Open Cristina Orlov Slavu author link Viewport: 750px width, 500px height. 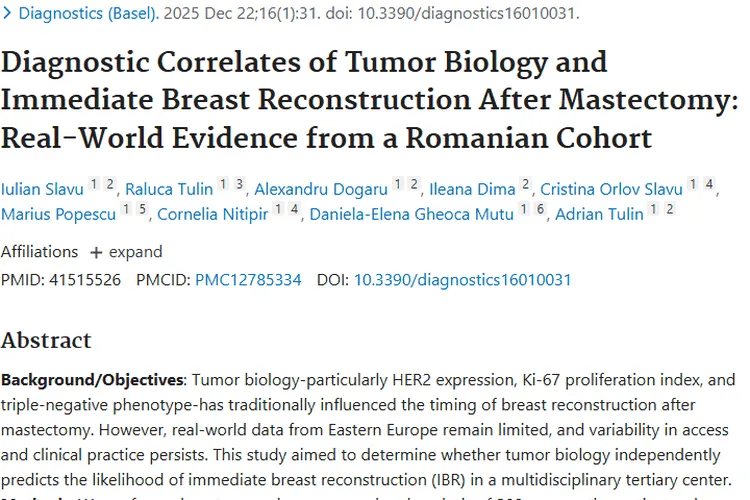611,189
